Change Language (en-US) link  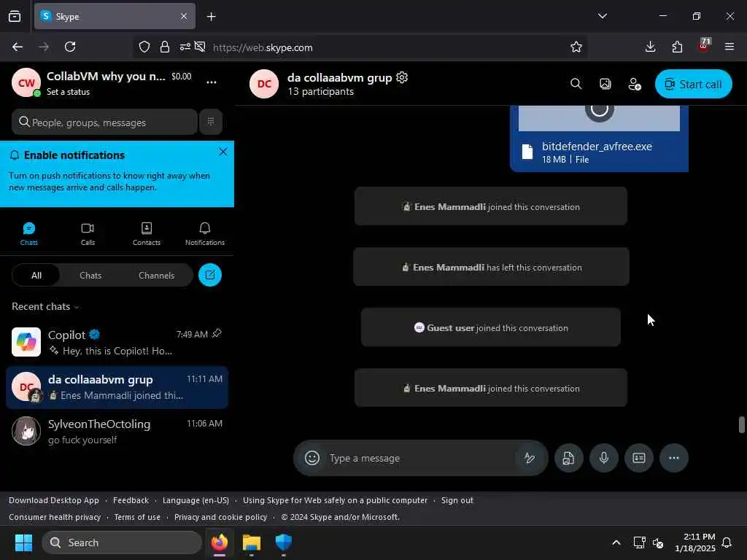coord(196,500)
